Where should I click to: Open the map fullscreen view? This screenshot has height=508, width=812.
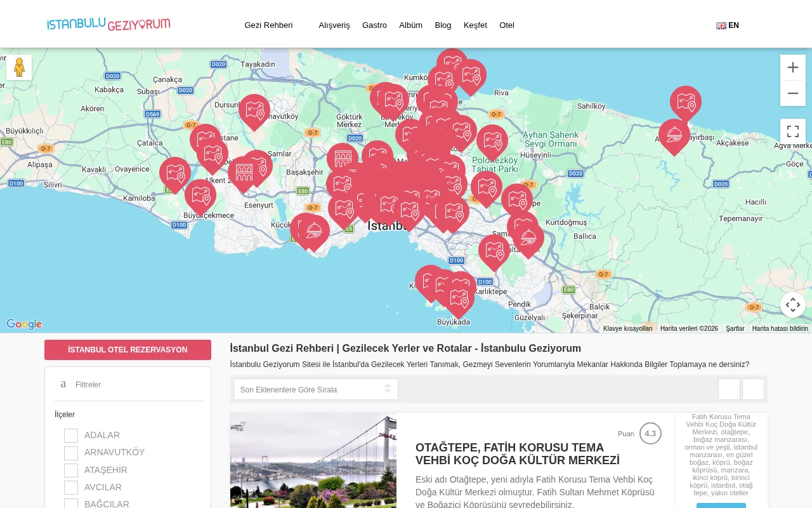(793, 131)
